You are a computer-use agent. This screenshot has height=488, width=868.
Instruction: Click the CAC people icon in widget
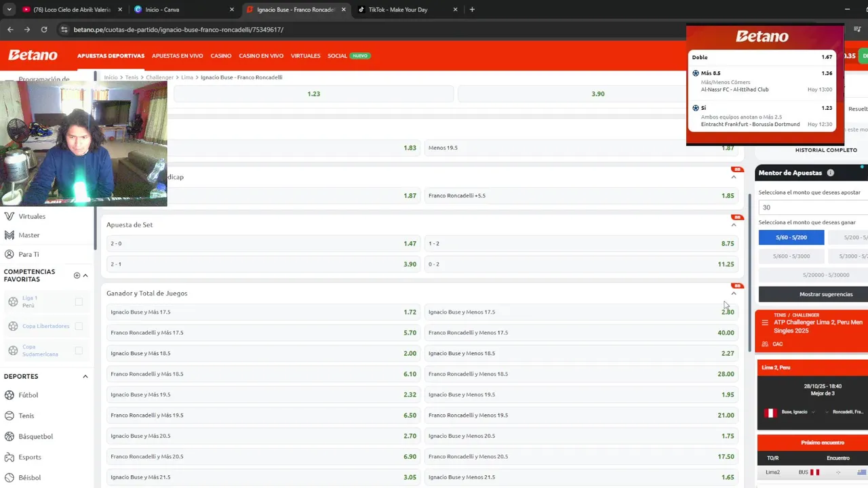coord(765,344)
